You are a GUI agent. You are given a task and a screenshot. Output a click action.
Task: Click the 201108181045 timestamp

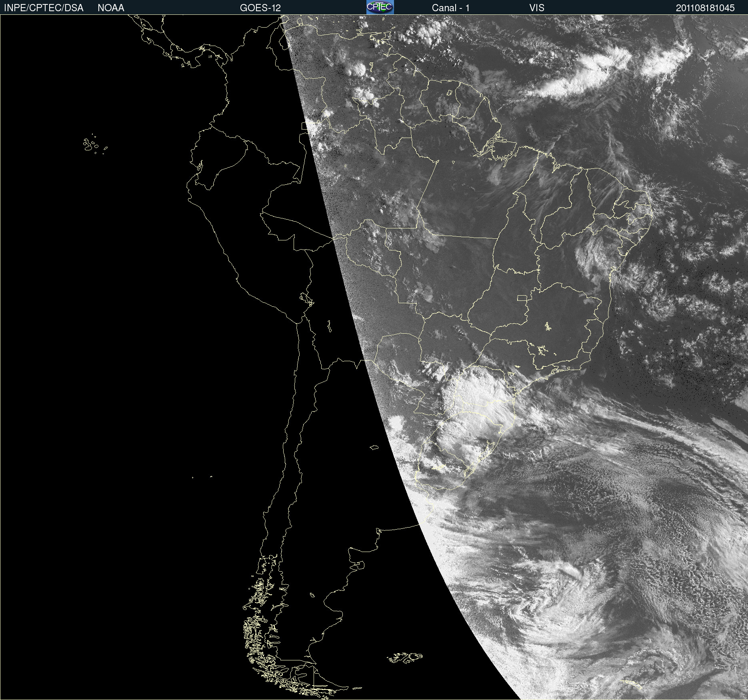705,8
